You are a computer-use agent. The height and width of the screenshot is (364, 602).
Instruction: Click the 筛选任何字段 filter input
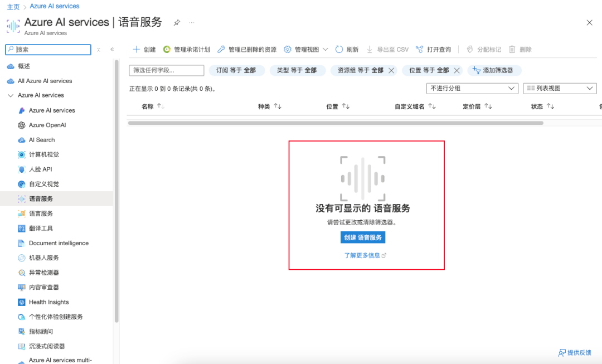(x=167, y=70)
